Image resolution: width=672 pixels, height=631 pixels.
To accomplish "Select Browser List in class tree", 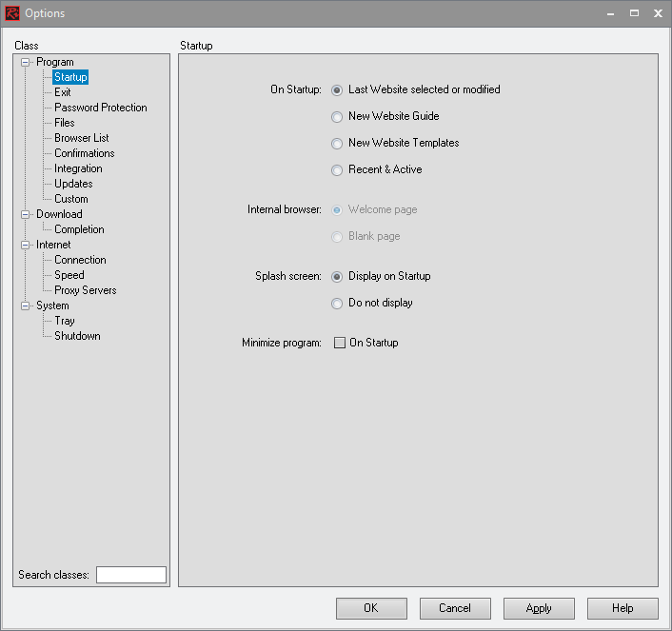I will (x=81, y=138).
